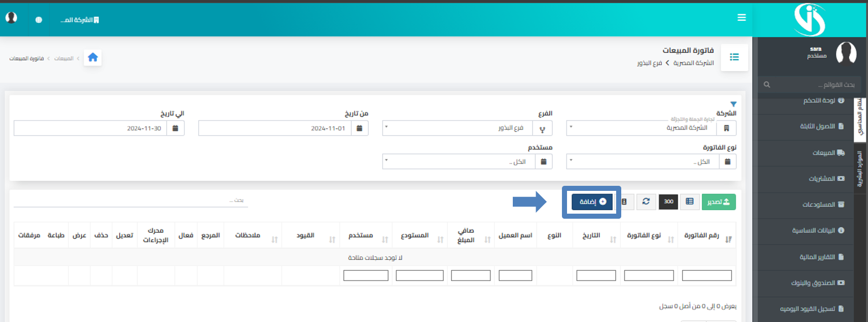
Task: Click the calendar icon of الي تاريخ
Action: [x=175, y=128]
